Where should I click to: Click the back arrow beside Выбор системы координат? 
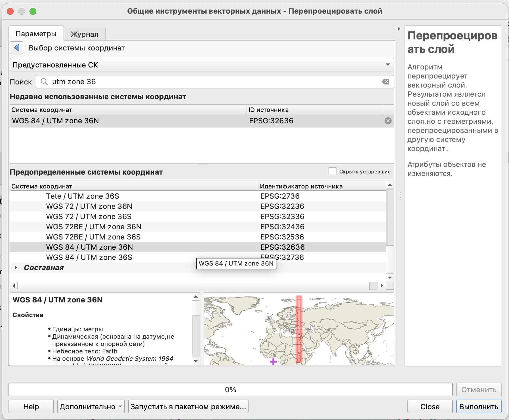tap(16, 48)
